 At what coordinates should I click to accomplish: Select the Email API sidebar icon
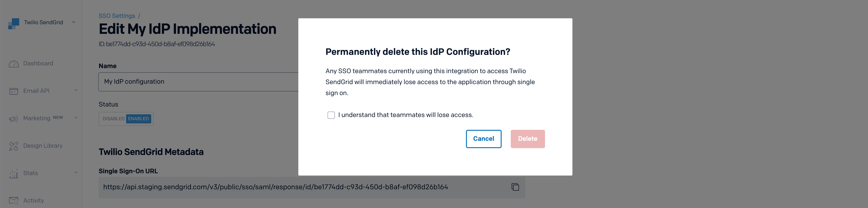pos(13,91)
